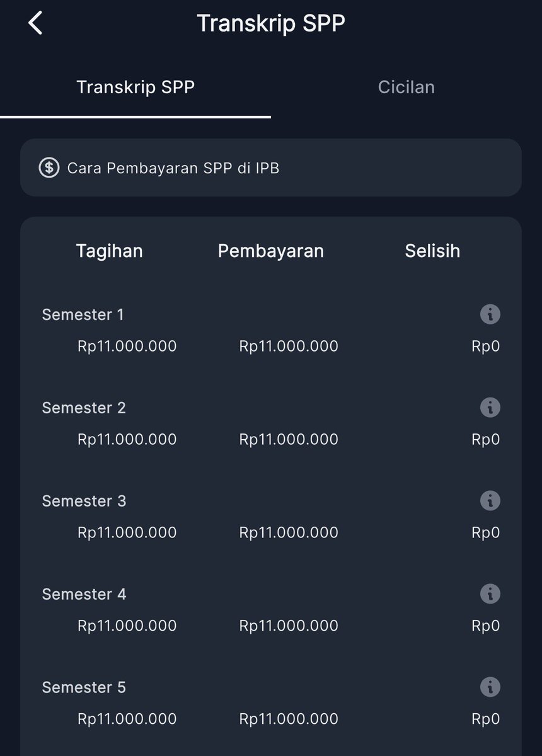Viewport: 542px width, 756px height.
Task: Select the Semester 3 row label
Action: pyautogui.click(x=84, y=501)
